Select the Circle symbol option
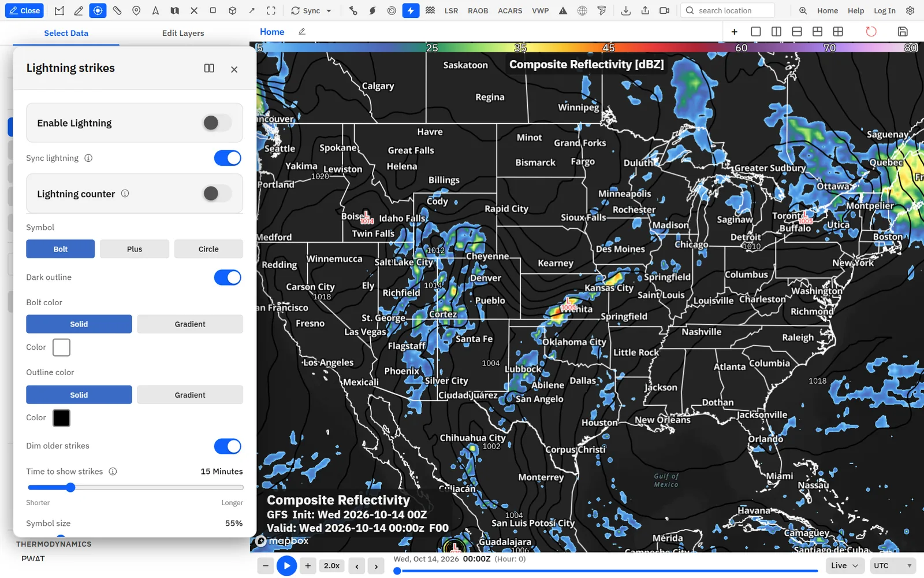The image size is (924, 578). pyautogui.click(x=208, y=249)
